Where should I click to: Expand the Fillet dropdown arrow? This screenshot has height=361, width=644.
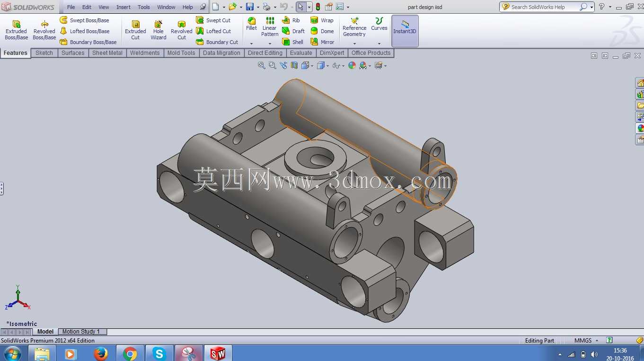(x=252, y=44)
